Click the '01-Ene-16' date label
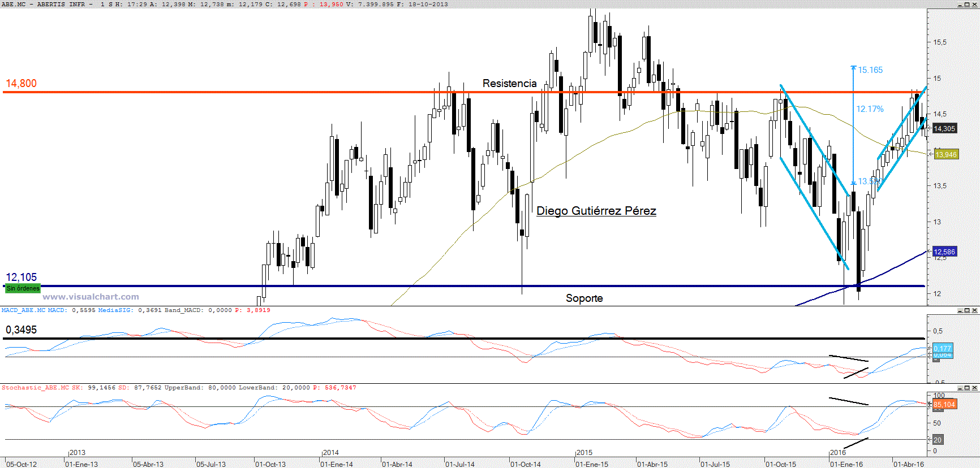Image resolution: width=980 pixels, height=468 pixels. tap(846, 464)
